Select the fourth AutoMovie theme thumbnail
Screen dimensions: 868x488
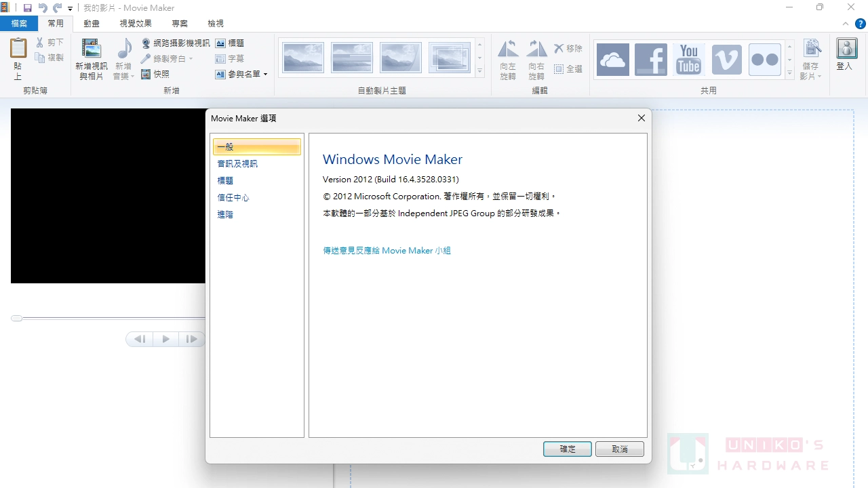tap(450, 58)
